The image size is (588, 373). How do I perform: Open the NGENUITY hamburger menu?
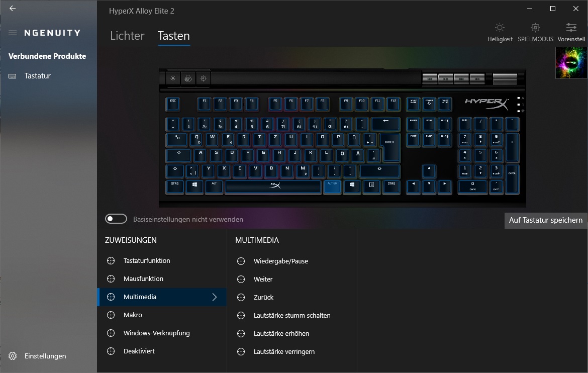13,33
